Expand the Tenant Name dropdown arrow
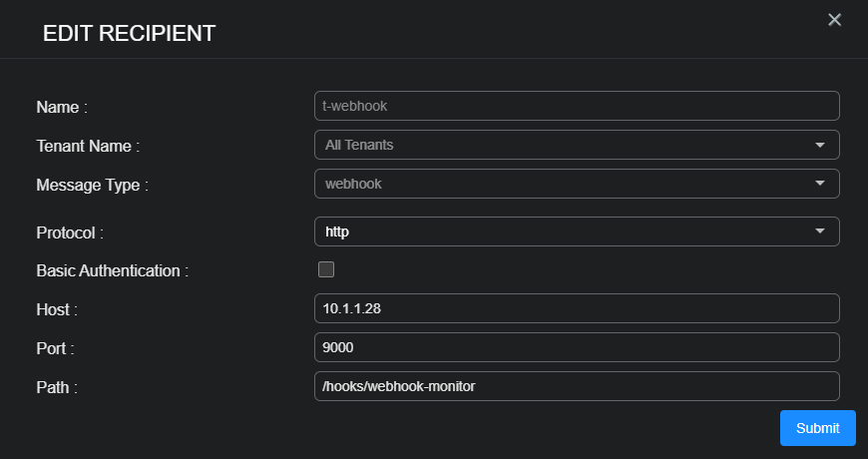This screenshot has width=868, height=459. click(x=820, y=145)
